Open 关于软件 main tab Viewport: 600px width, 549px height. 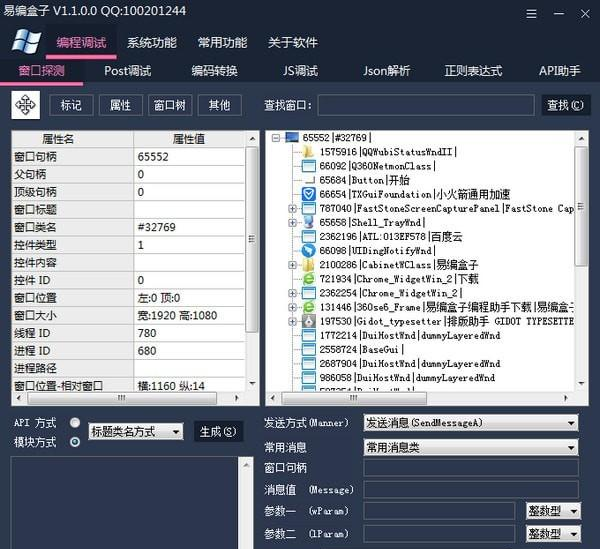click(293, 42)
